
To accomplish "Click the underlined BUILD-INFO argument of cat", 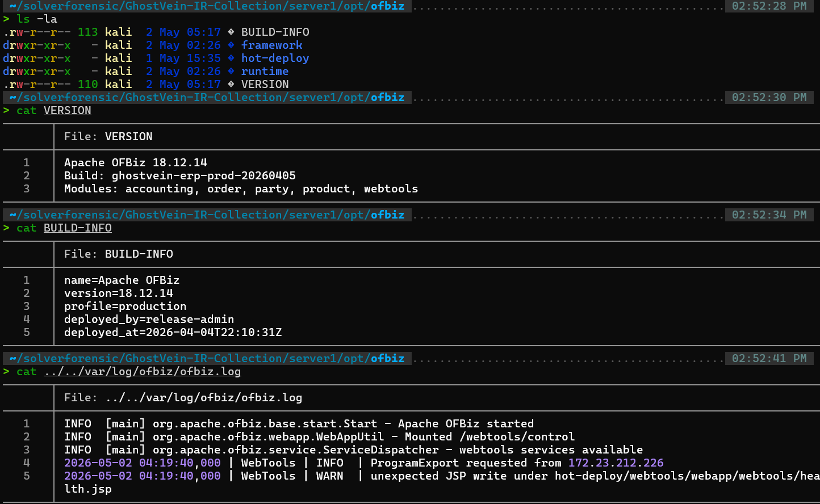I will pos(78,228).
